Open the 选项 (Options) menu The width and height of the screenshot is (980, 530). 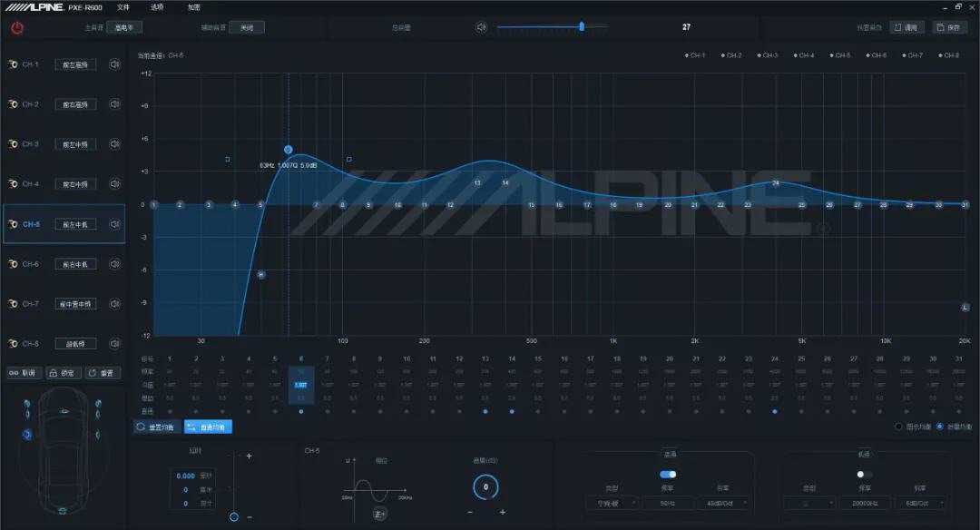click(x=157, y=7)
